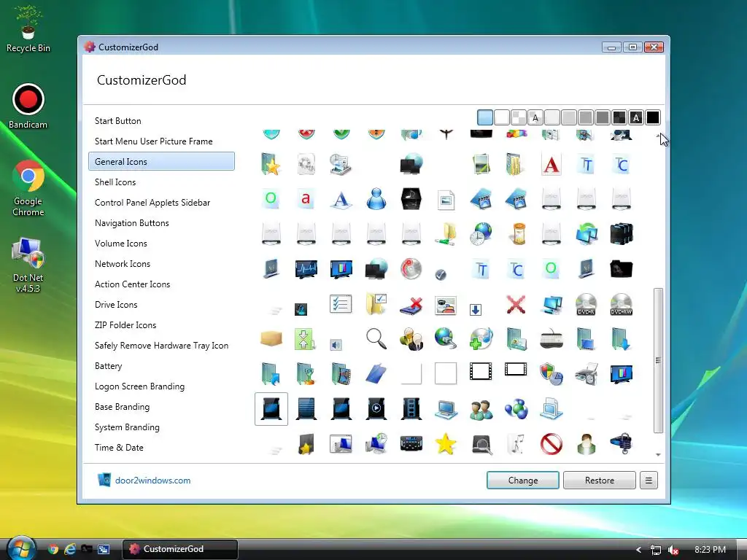This screenshot has height=560, width=747.
Task: Select the plain red X icon
Action: click(x=516, y=304)
